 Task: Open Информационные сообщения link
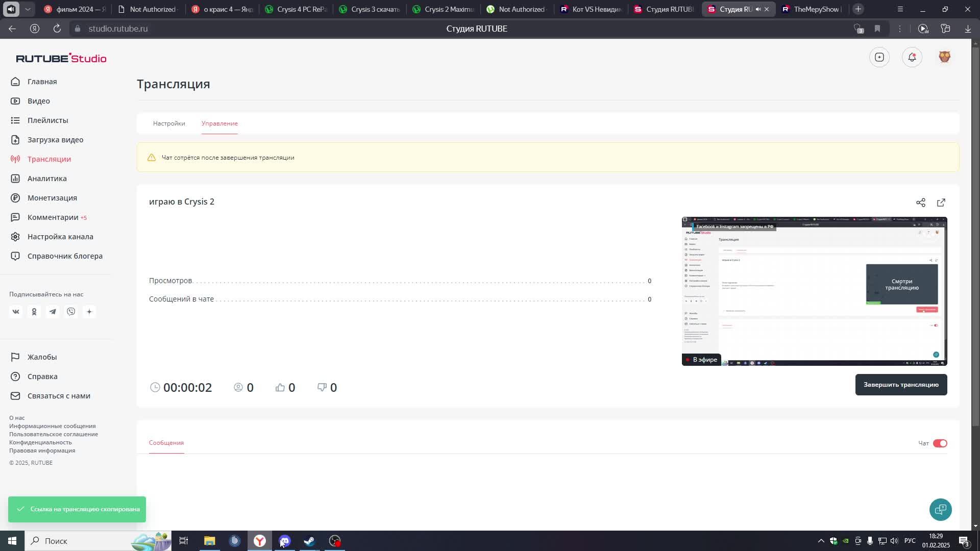pyautogui.click(x=52, y=426)
